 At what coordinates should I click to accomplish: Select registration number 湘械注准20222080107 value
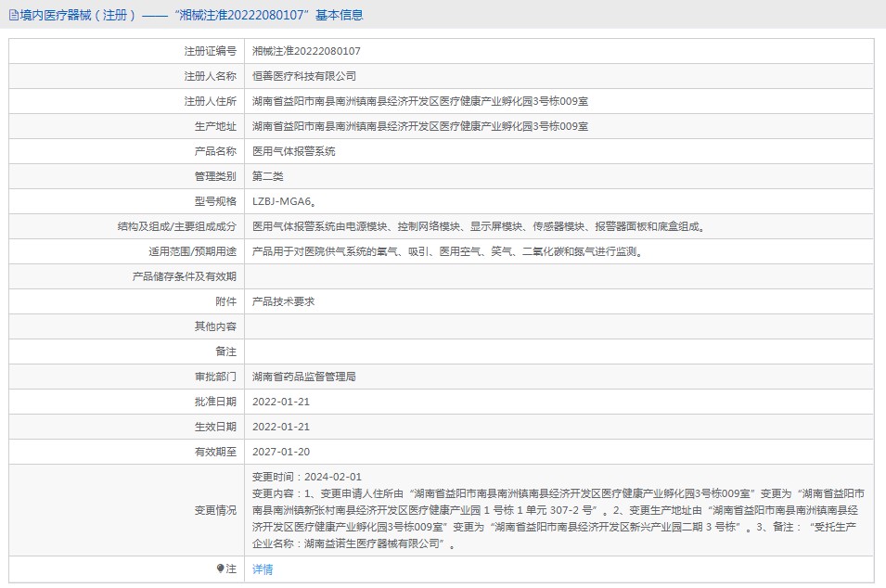[306, 51]
